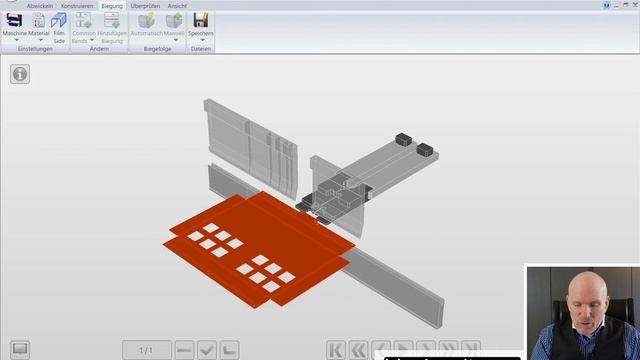640x360 pixels.
Task: Expand the Speichern dropdown arrow
Action: pos(202,40)
